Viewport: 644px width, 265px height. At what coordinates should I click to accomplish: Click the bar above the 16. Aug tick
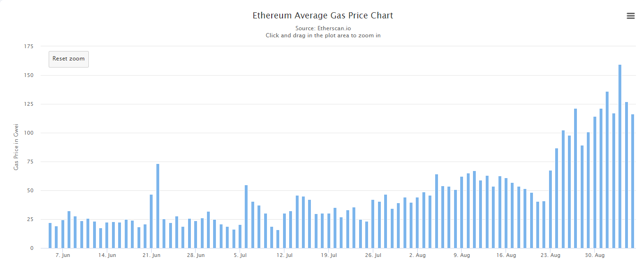(506, 213)
